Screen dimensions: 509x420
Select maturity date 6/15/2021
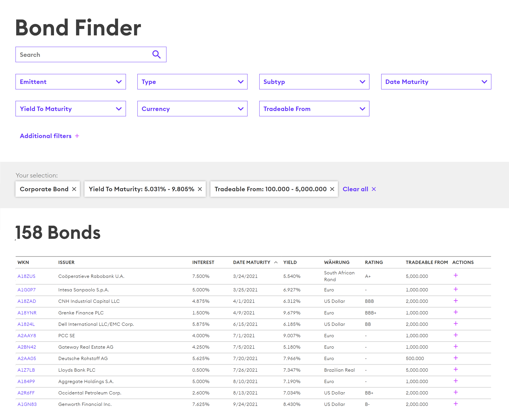pyautogui.click(x=245, y=324)
